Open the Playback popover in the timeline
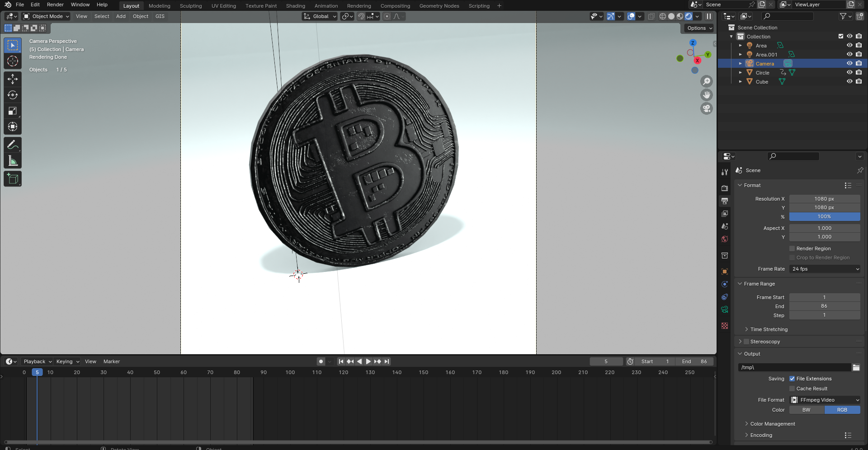This screenshot has width=868, height=450. coord(38,361)
